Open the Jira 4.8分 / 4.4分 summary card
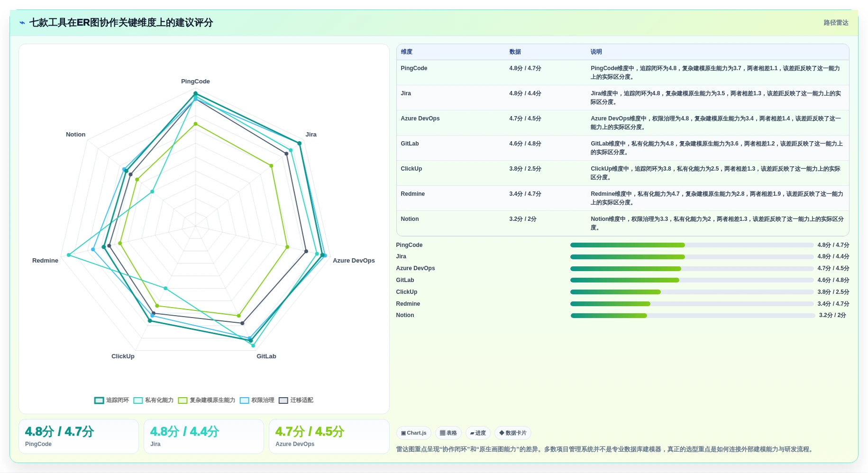868x473 pixels. (204, 437)
